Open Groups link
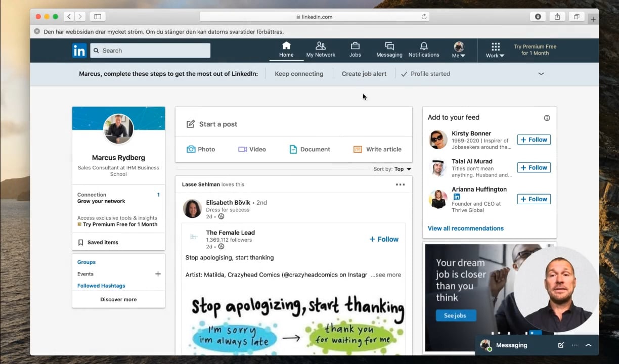The width and height of the screenshot is (619, 364). (86, 262)
